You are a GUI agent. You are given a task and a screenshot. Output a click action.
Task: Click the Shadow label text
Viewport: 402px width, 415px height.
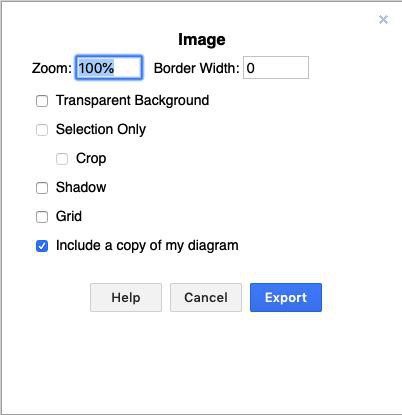click(x=81, y=187)
